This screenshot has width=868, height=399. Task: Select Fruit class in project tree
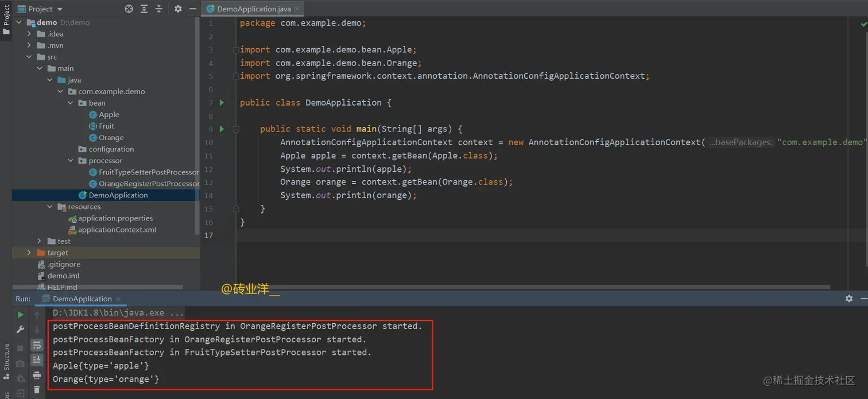coord(102,126)
